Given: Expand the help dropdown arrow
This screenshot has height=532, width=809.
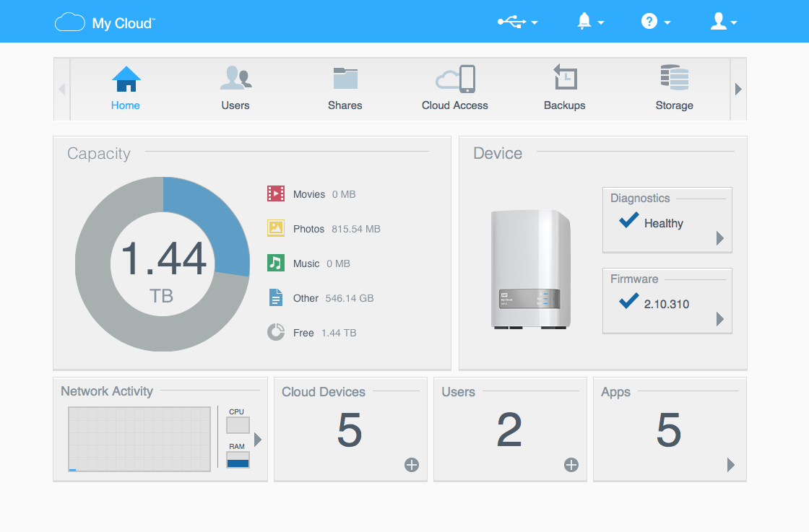Looking at the screenshot, I should 667,22.
